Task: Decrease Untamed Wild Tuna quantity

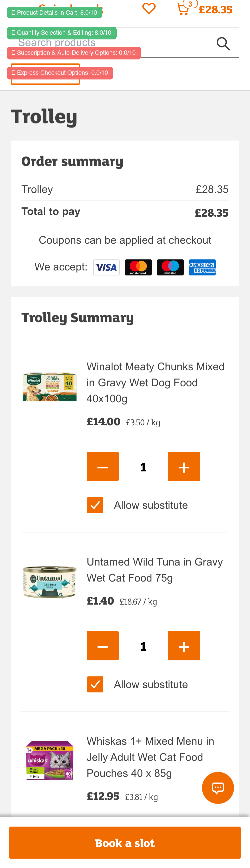Action: [103, 646]
